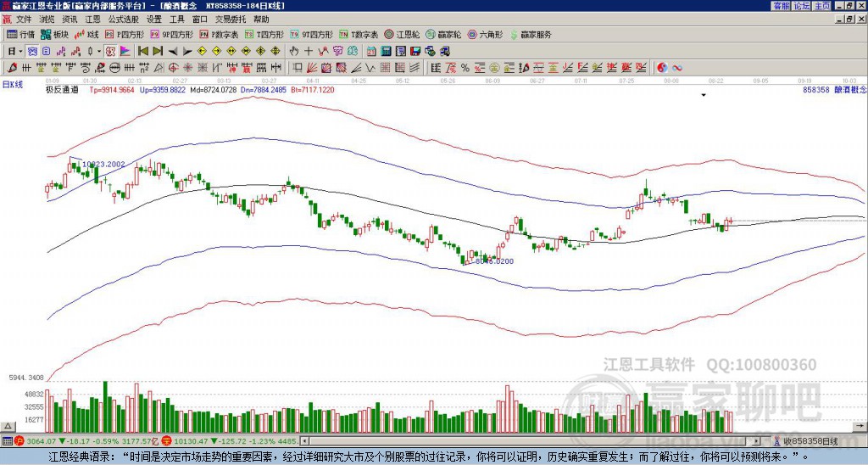Click the 酿酒概念 stock name label
The width and height of the screenshot is (868, 465).
tap(850, 89)
